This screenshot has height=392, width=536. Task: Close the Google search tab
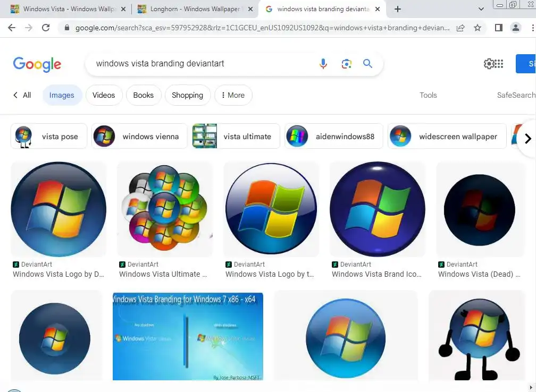click(378, 9)
